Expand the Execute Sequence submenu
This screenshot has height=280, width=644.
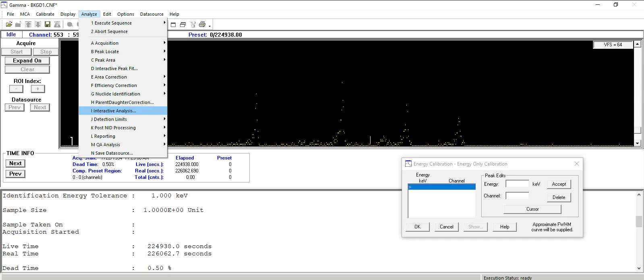(x=123, y=23)
